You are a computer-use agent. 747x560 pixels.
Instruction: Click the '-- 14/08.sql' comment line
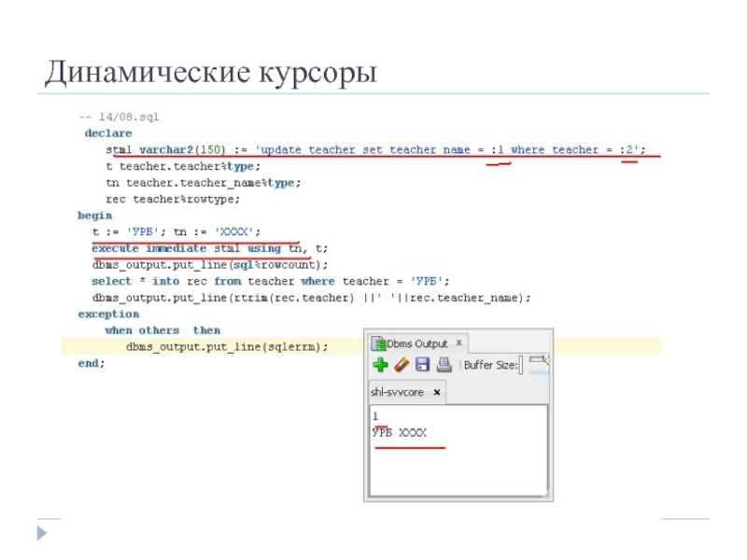pyautogui.click(x=119, y=117)
